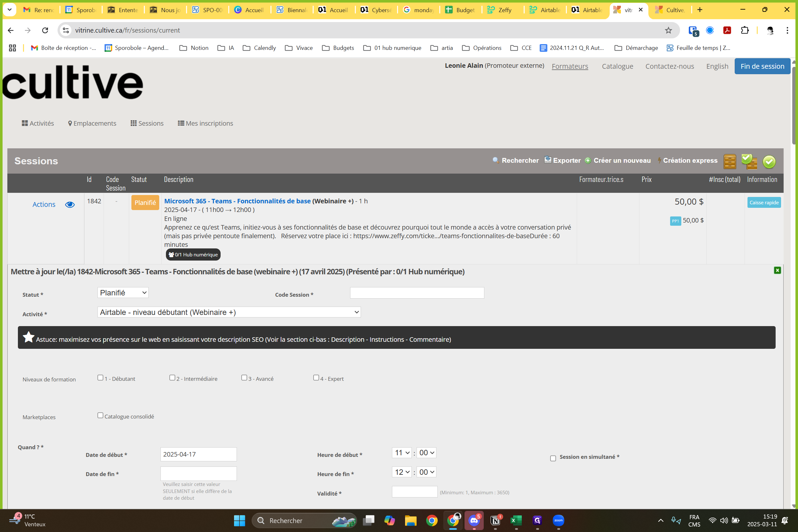Viewport: 798px width, 532px height.
Task: Check the 1 - Débutant level checkbox
Action: click(x=100, y=378)
